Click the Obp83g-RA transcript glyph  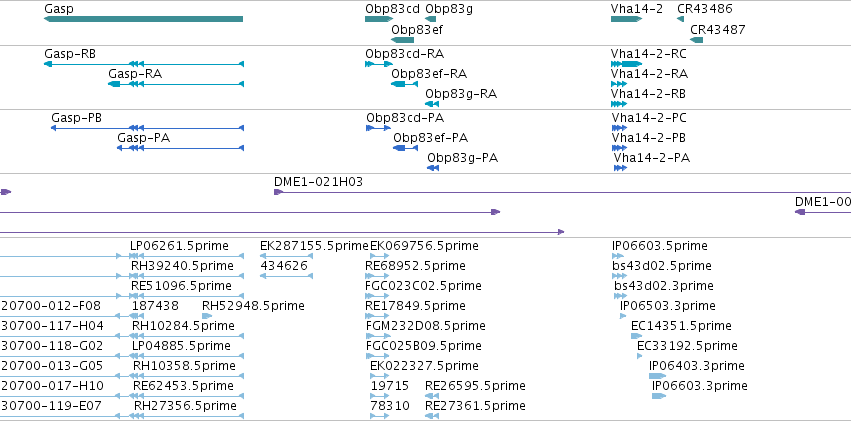click(432, 104)
